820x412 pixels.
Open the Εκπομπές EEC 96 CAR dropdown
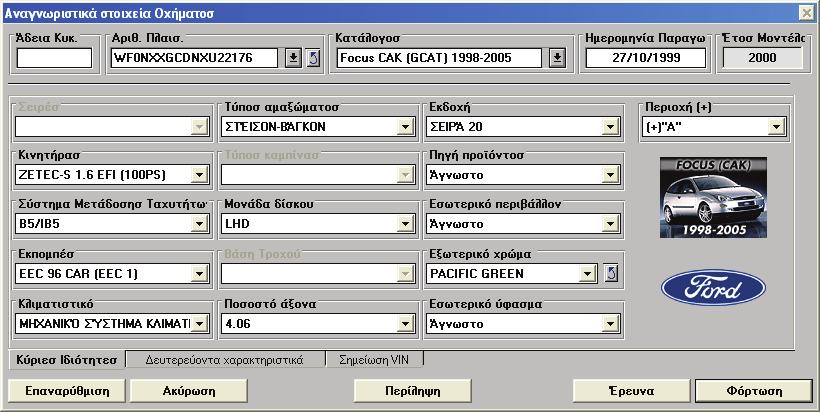[x=200, y=273]
